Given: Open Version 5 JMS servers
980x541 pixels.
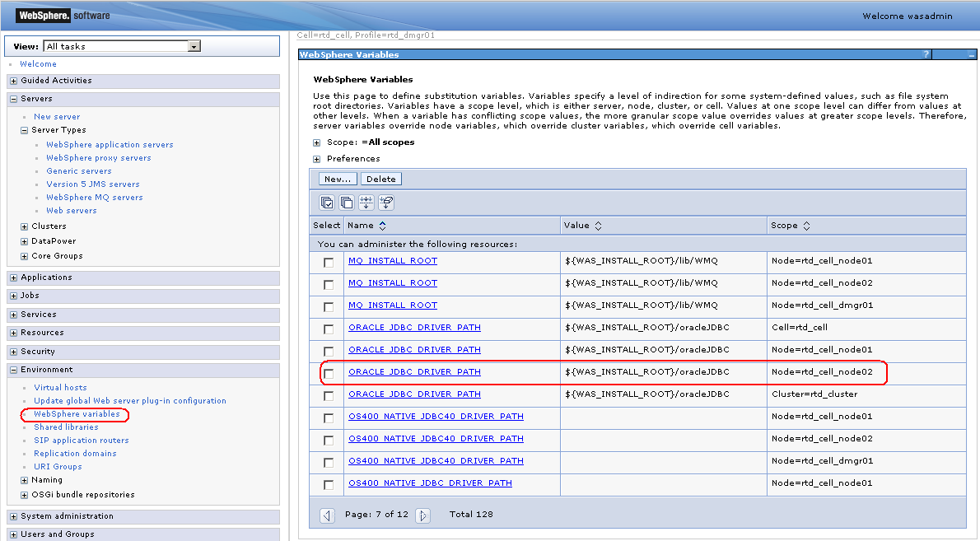Looking at the screenshot, I should point(93,184).
